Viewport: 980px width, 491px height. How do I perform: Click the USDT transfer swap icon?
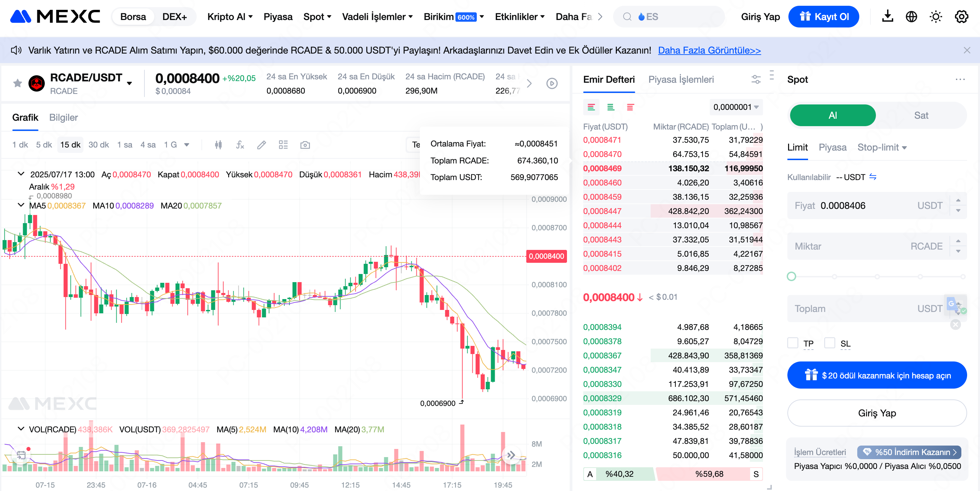pos(873,177)
